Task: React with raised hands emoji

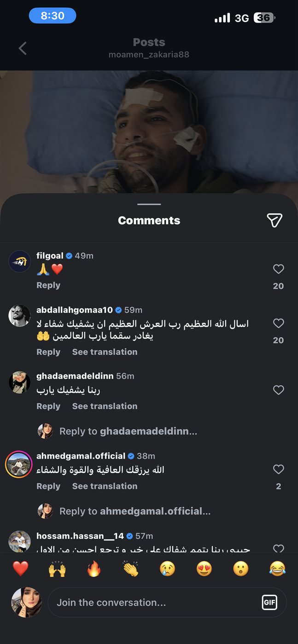Action: (57, 569)
